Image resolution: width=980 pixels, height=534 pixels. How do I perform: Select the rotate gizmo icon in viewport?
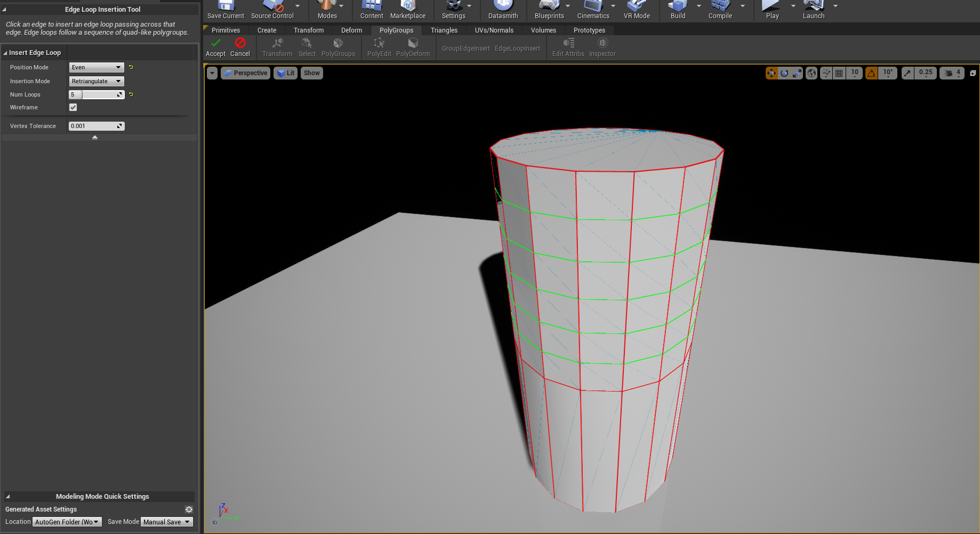(784, 73)
